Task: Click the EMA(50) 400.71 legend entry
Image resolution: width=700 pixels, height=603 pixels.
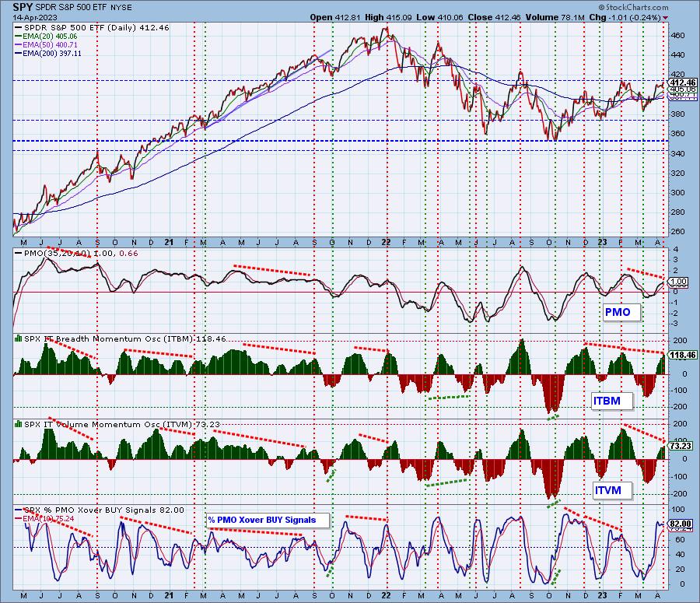Action: pyautogui.click(x=46, y=44)
